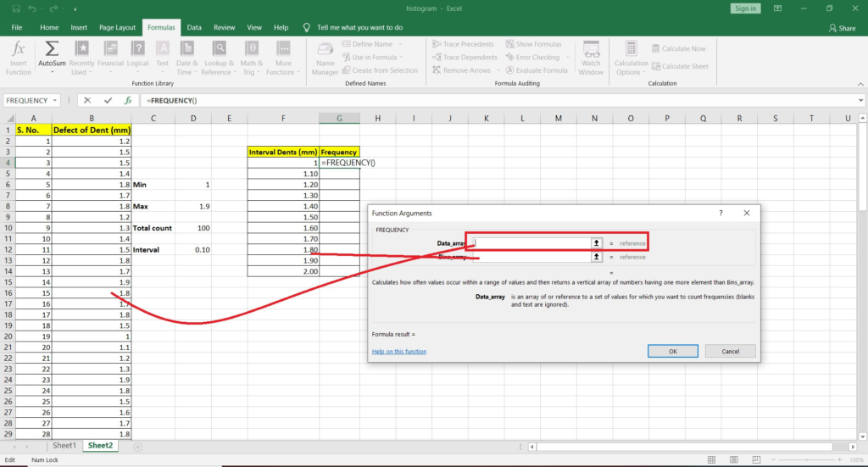868x467 pixels.
Task: Click the Save icon in title bar
Action: [x=16, y=8]
